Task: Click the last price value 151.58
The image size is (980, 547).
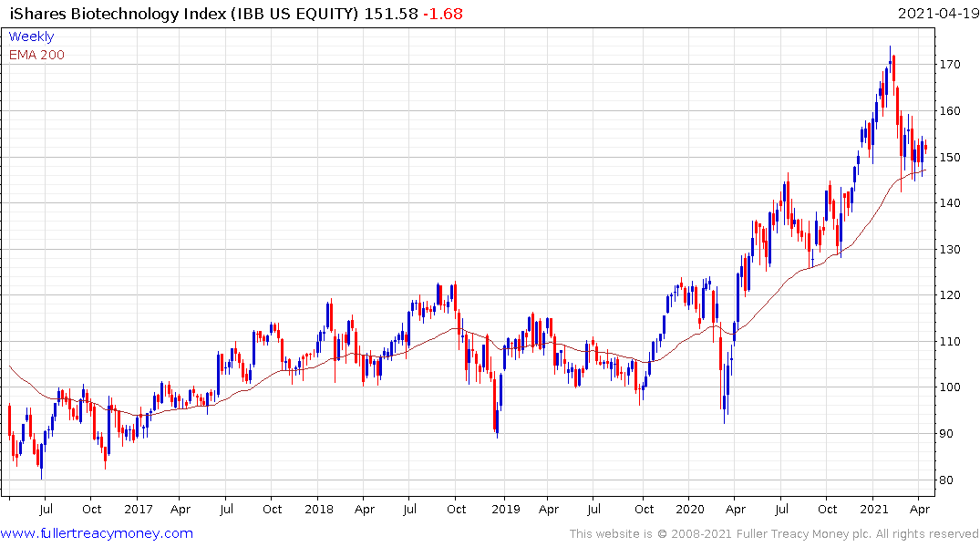Action: tap(391, 14)
